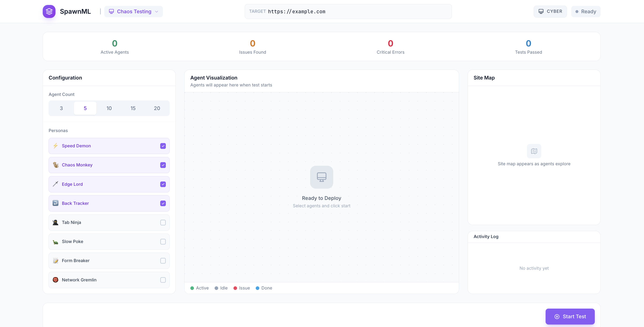The width and height of the screenshot is (644, 327).
Task: Enable the Slow Poke persona checkbox
Action: click(163, 242)
